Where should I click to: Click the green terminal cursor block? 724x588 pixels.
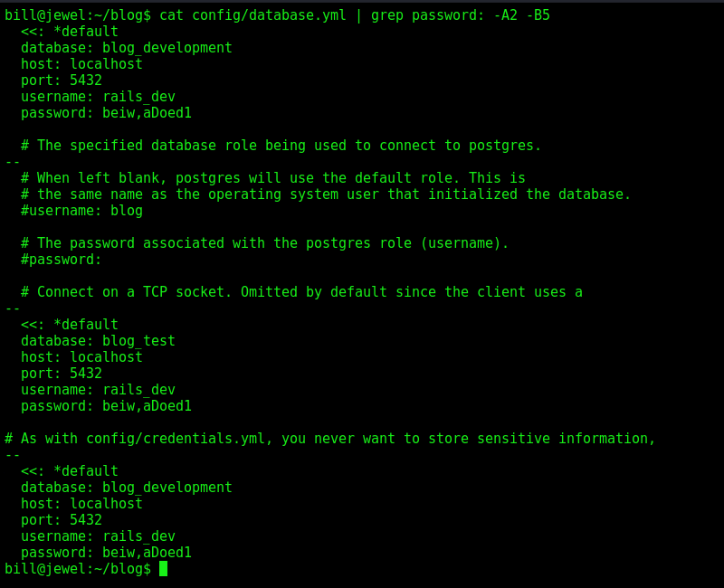coord(163,569)
